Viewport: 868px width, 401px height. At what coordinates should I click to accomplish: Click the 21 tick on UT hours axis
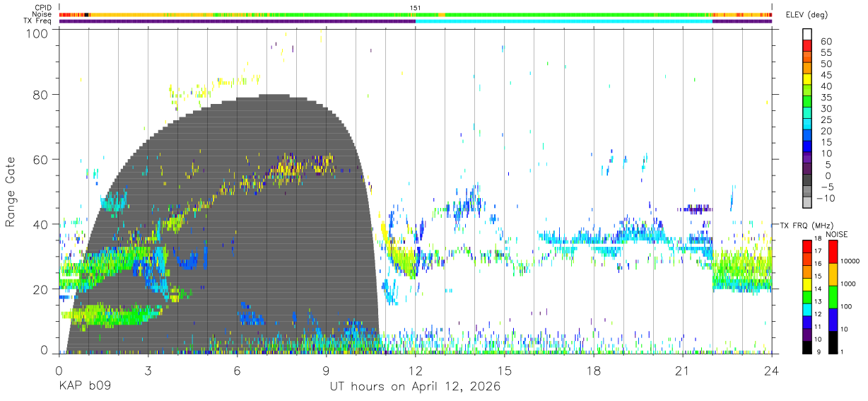coord(683,371)
